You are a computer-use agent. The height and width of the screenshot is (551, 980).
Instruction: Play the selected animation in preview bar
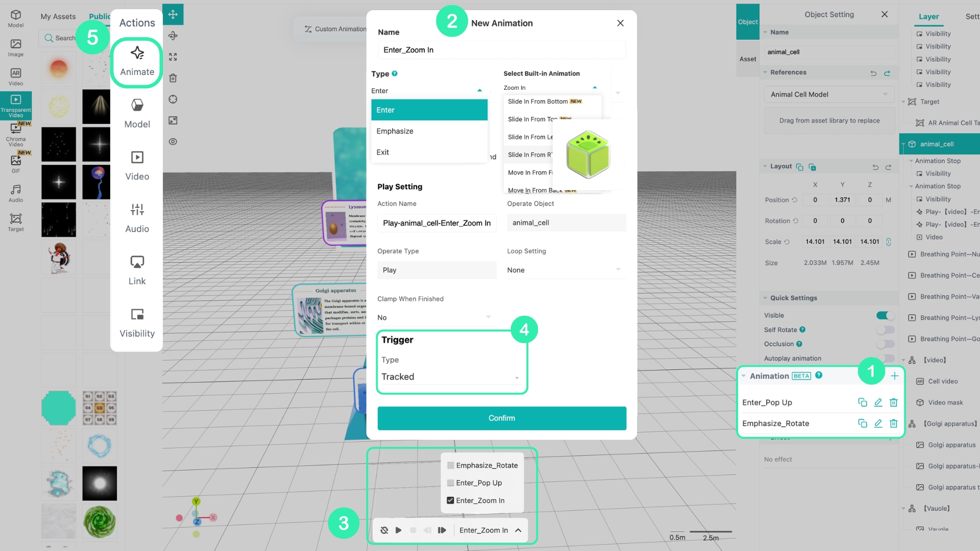(x=399, y=530)
